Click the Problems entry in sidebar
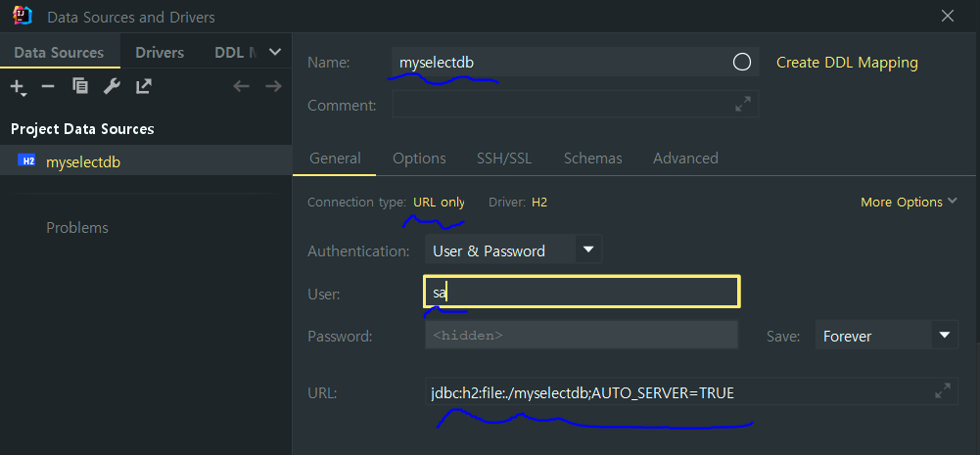 pos(77,227)
